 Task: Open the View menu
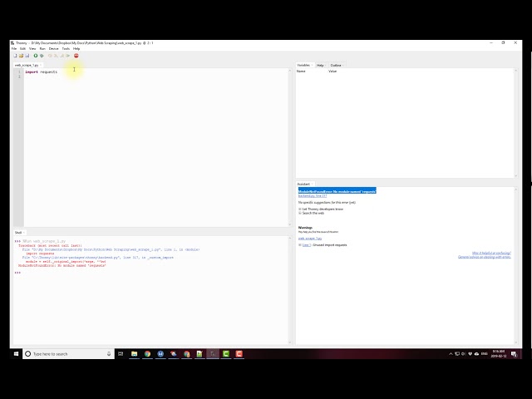(x=32, y=48)
